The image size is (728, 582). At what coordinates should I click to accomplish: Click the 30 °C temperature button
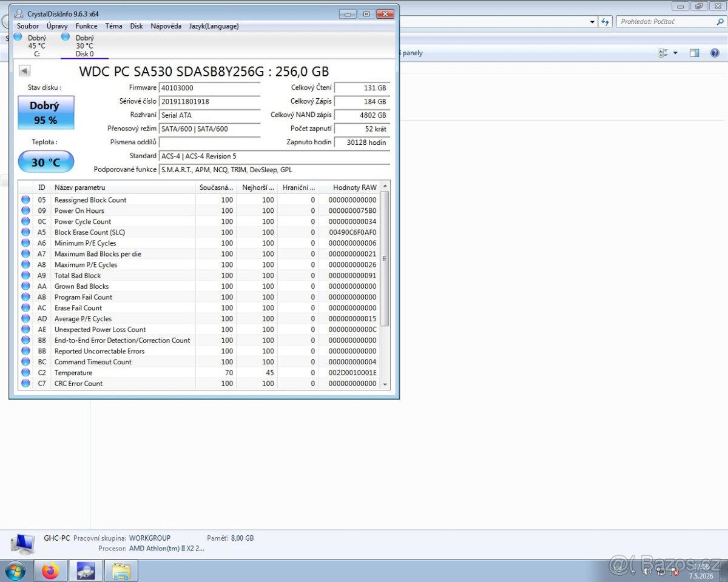[x=46, y=162]
